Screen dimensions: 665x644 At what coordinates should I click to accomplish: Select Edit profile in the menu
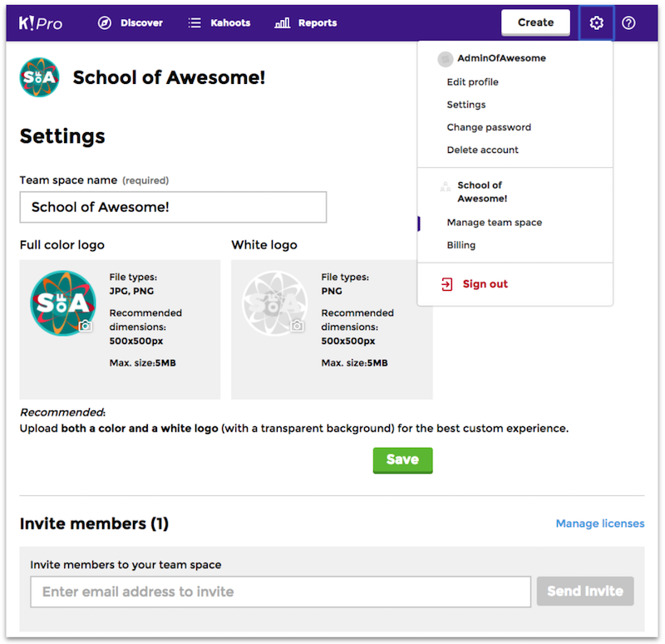click(472, 81)
